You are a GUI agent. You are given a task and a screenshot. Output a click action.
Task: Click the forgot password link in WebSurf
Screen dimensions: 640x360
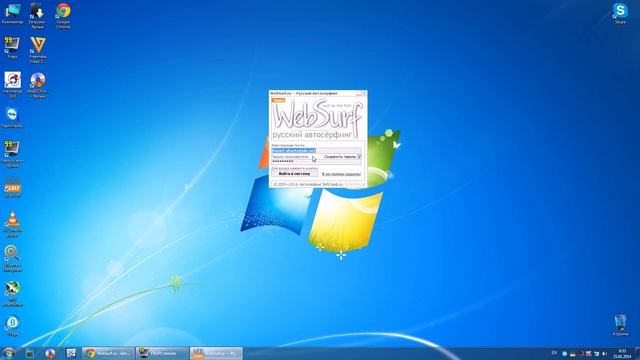coord(341,174)
